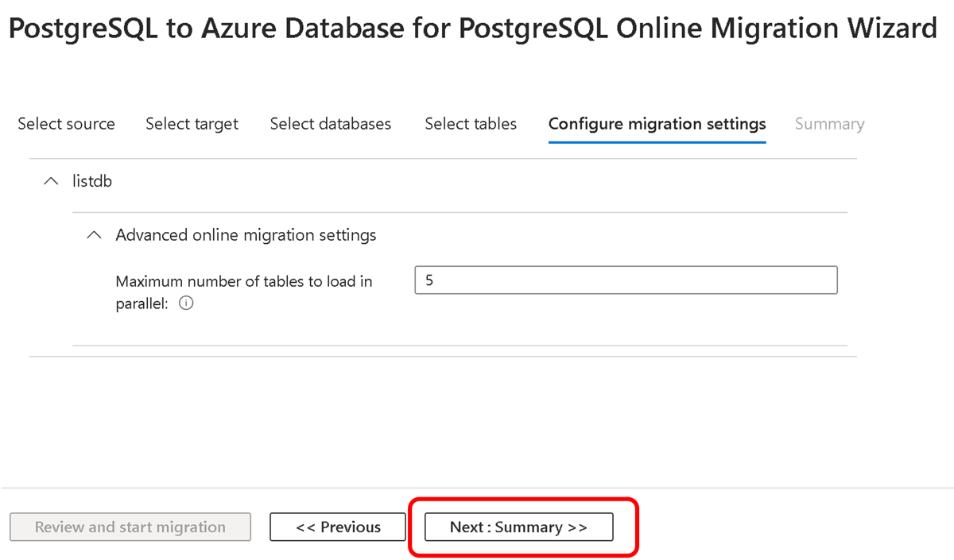Proceed with the Next : Summary >> button
This screenshot has width=954, height=560.
[x=518, y=527]
